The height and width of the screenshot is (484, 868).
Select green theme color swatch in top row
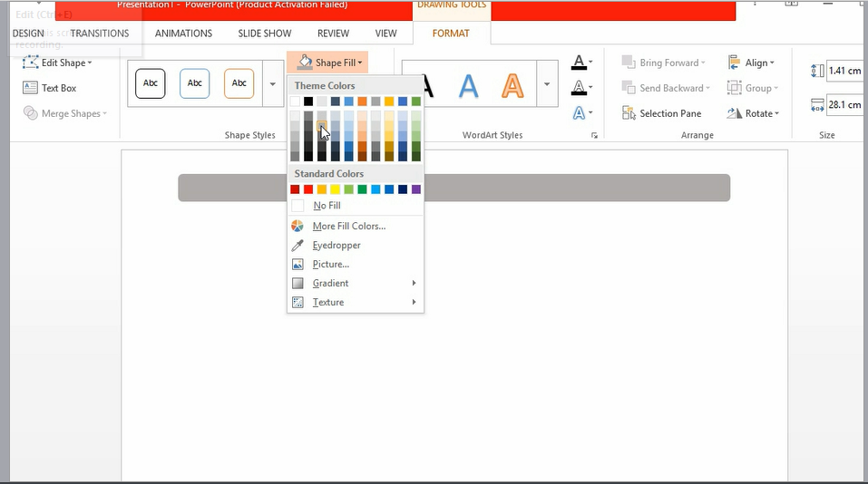pos(416,102)
